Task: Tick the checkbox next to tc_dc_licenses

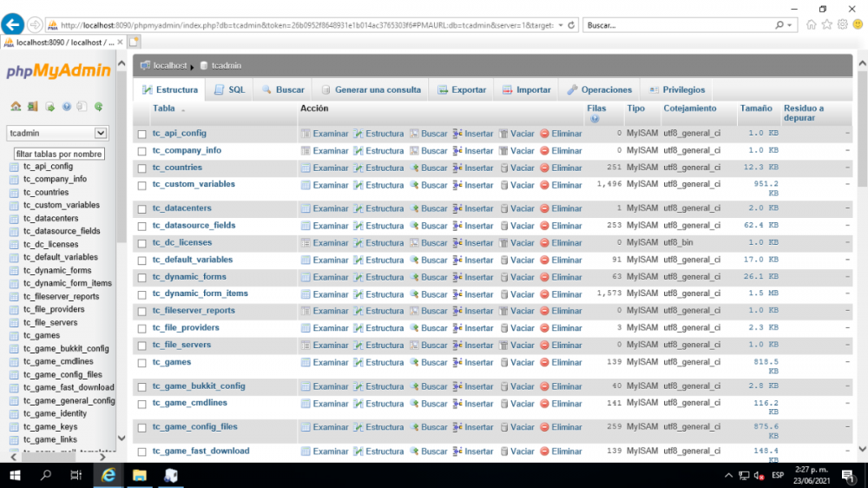Action: pyautogui.click(x=142, y=243)
